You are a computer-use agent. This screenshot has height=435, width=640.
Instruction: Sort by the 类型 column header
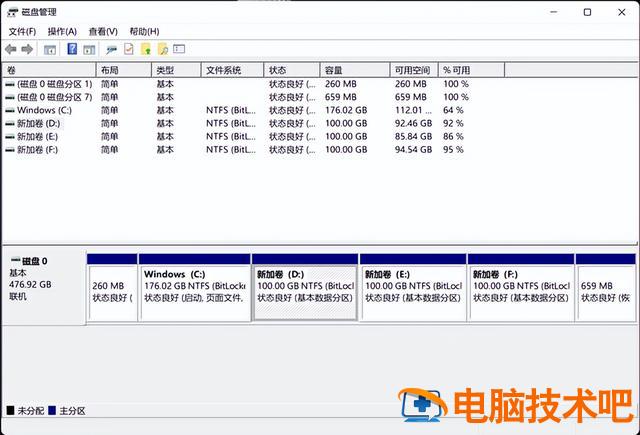tap(176, 70)
